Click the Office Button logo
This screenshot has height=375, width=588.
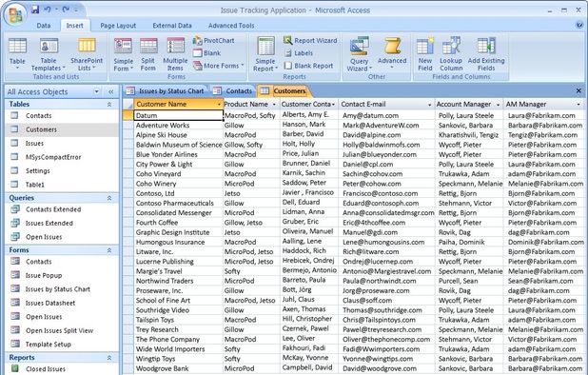15,14
